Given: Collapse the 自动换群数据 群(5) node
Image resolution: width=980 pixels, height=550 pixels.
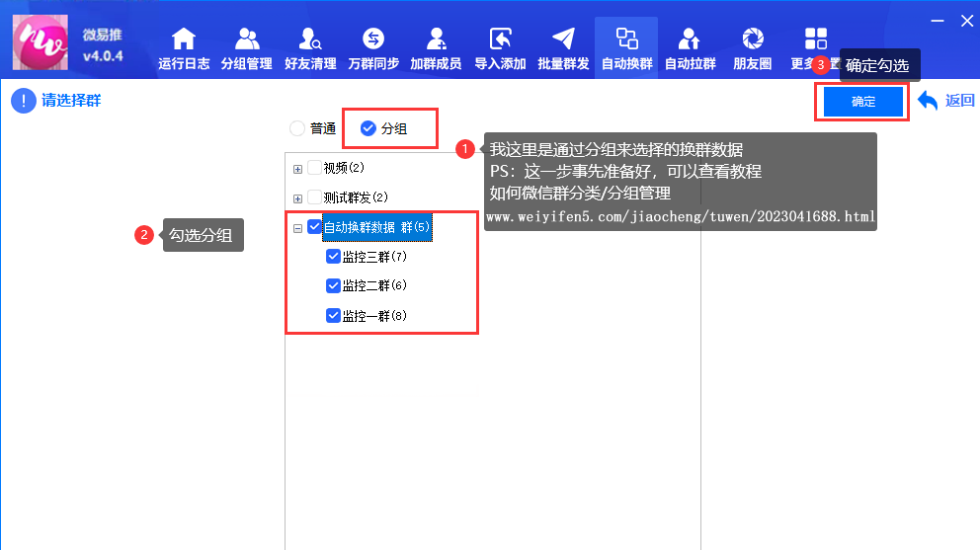Looking at the screenshot, I should (x=297, y=228).
